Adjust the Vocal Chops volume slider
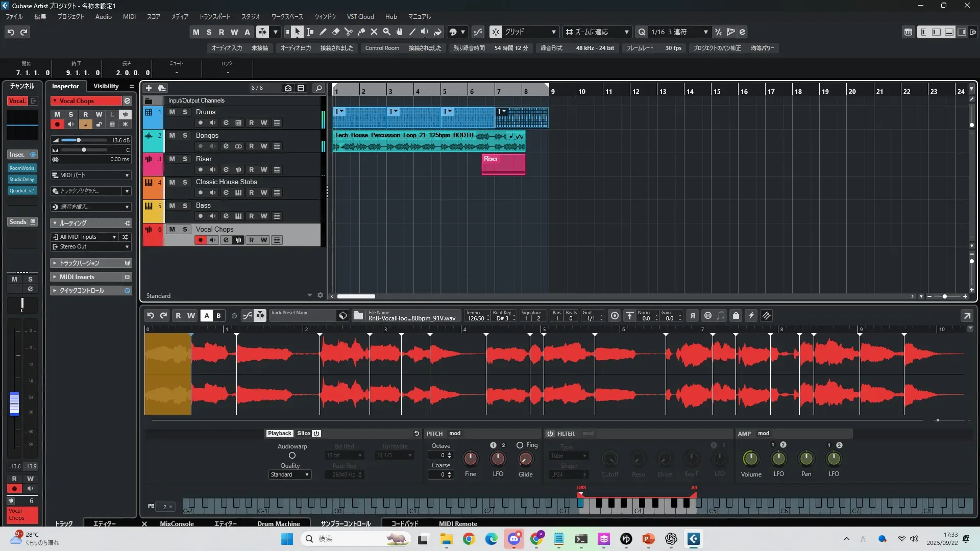This screenshot has height=551, width=980. (x=79, y=140)
